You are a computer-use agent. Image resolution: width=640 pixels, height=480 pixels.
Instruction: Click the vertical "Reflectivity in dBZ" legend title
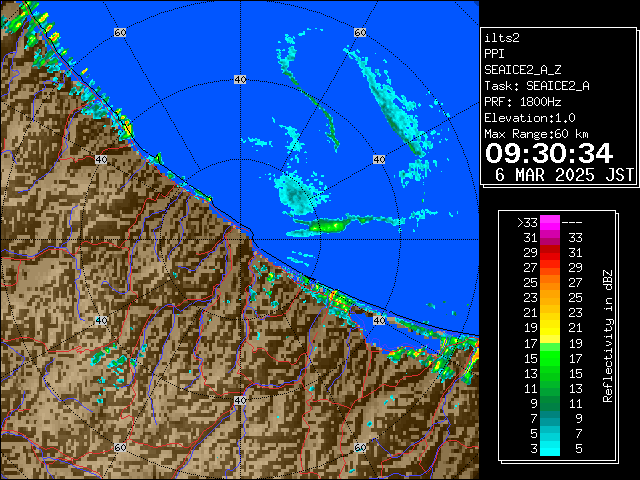tap(608, 336)
